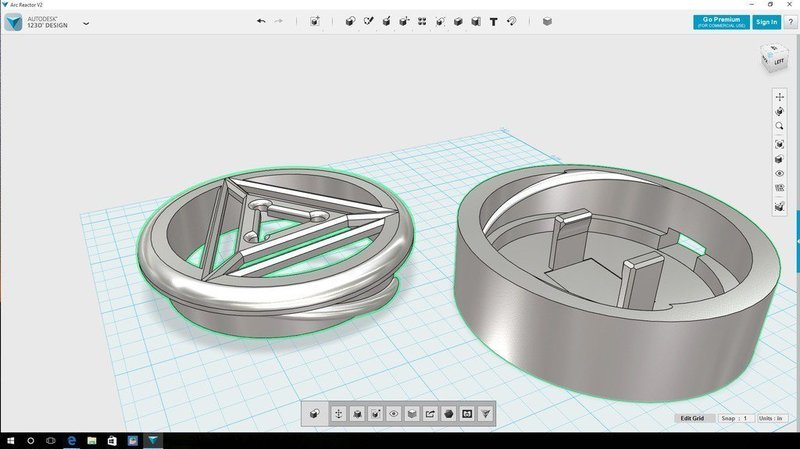Toggle the perspective view cube icon
Screen dimensions: 800x449
coord(779,159)
